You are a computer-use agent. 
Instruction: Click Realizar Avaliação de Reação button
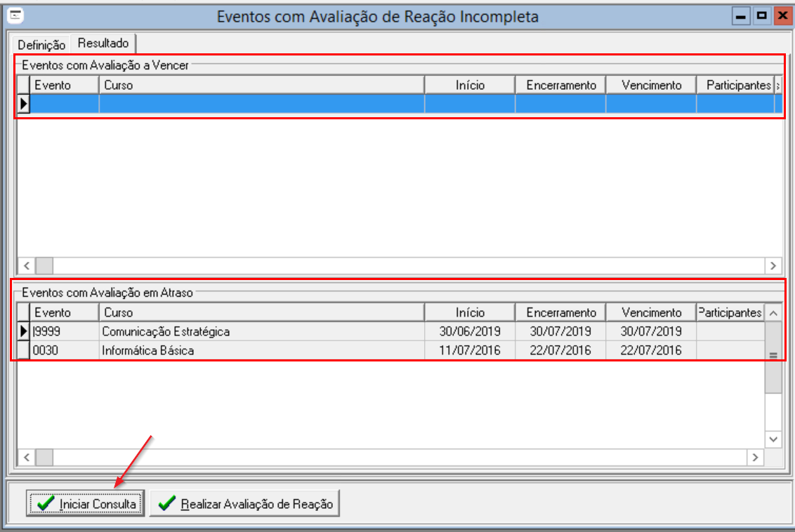click(244, 504)
